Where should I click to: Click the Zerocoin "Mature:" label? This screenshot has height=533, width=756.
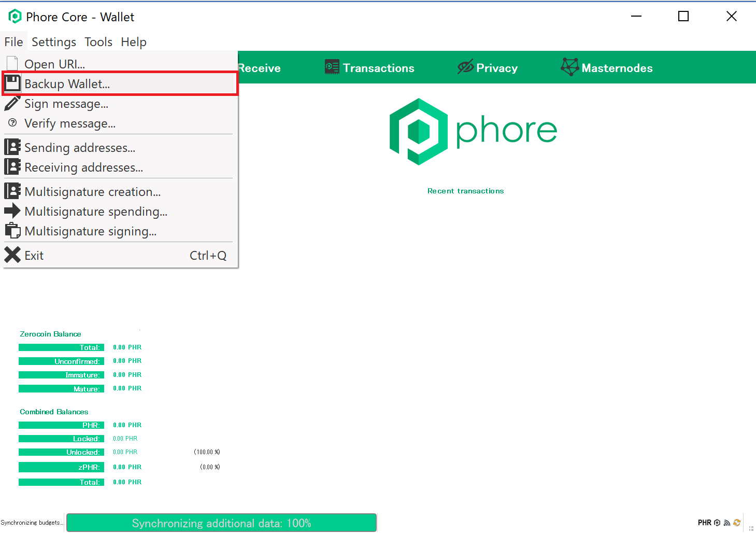tap(61, 389)
